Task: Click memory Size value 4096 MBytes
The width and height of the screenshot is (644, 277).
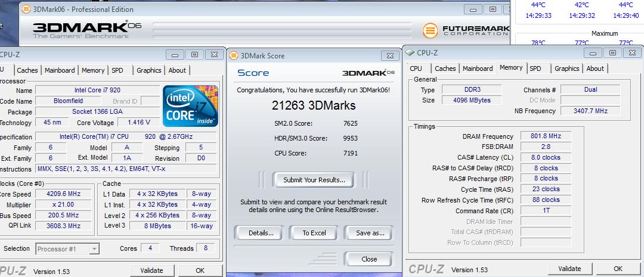Action: (x=472, y=100)
